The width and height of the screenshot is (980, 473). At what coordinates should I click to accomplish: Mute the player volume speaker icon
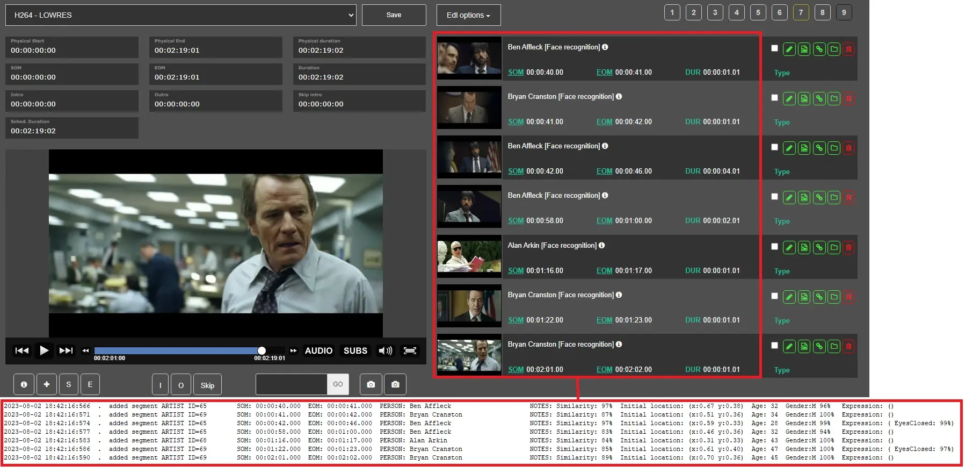point(385,351)
